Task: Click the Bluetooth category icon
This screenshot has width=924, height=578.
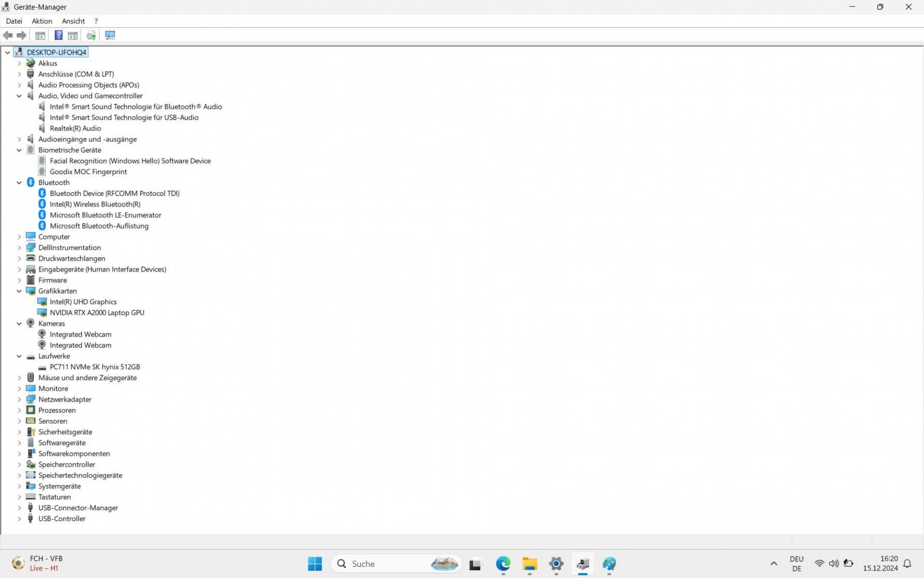Action: (x=30, y=182)
